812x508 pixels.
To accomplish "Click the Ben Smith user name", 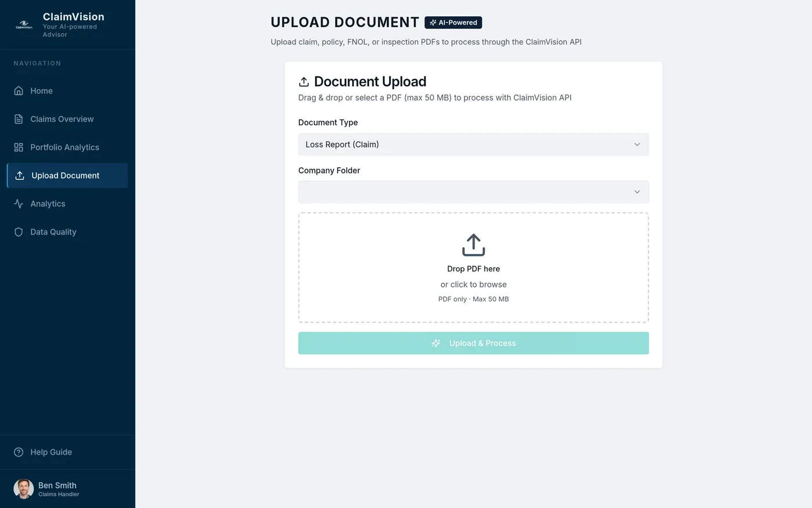I will click(57, 485).
